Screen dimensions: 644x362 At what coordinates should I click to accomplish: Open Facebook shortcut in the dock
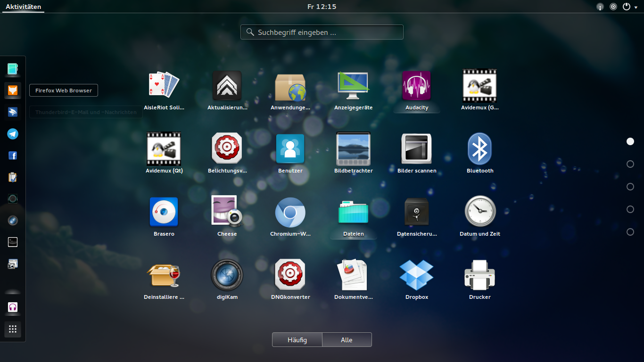(x=13, y=156)
